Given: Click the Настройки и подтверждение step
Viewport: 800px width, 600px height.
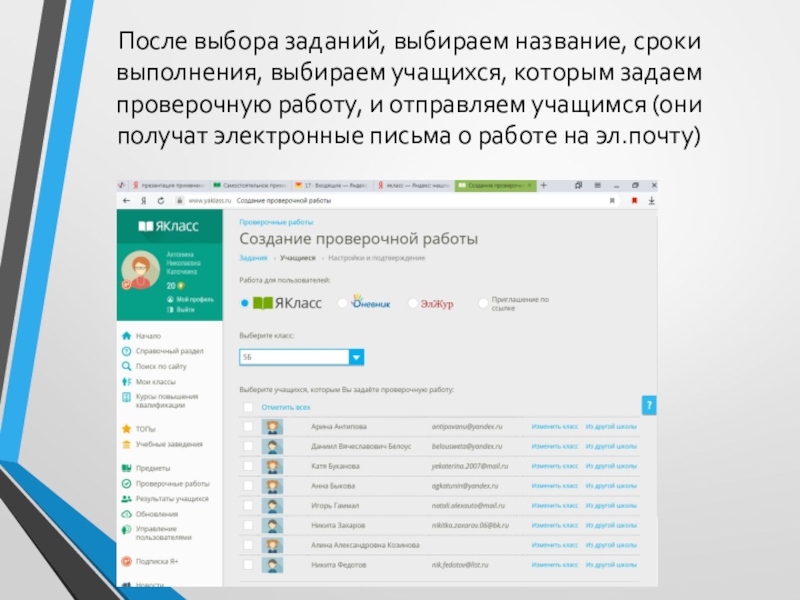Looking at the screenshot, I should [x=377, y=258].
